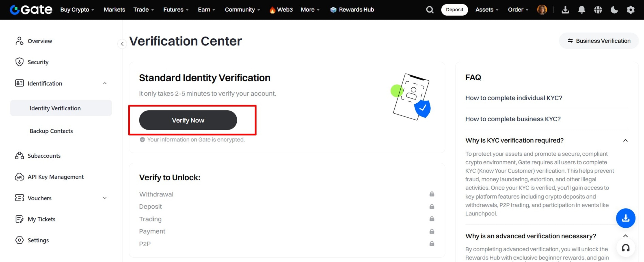
Task: Click the user avatar picture
Action: click(542, 10)
